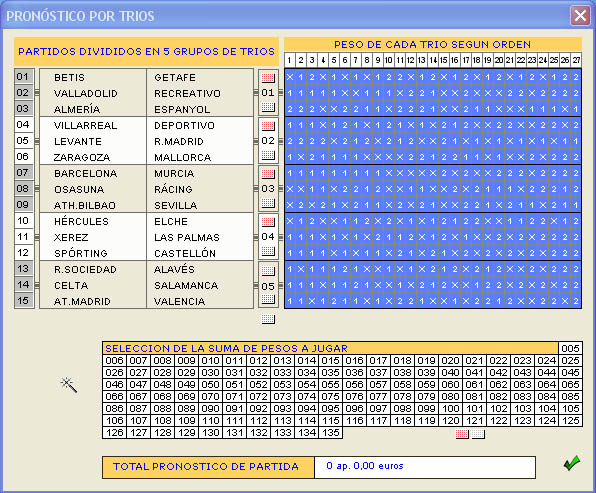Toggle weight sum 050
This screenshot has width=596, height=493.
pyautogui.click(x=211, y=384)
